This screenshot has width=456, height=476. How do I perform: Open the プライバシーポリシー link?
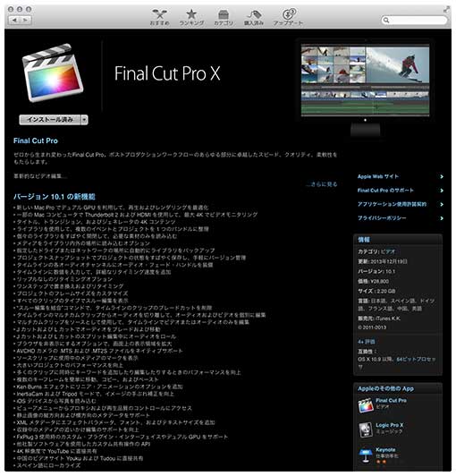(x=382, y=218)
